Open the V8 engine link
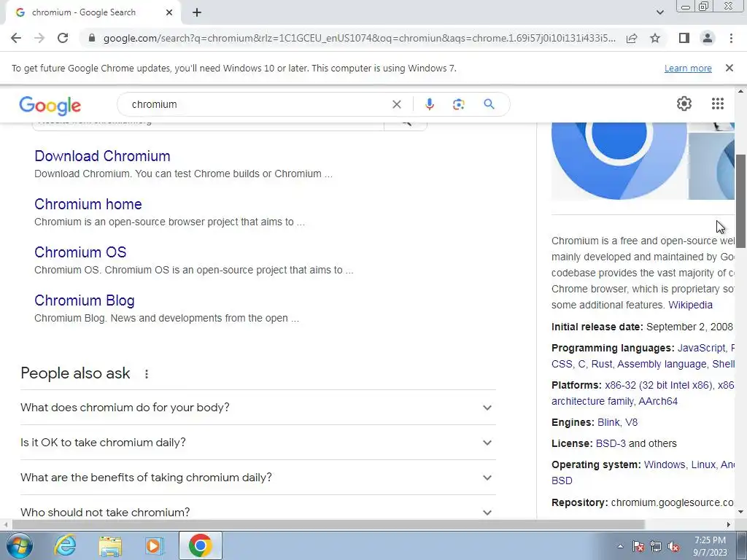 (631, 422)
